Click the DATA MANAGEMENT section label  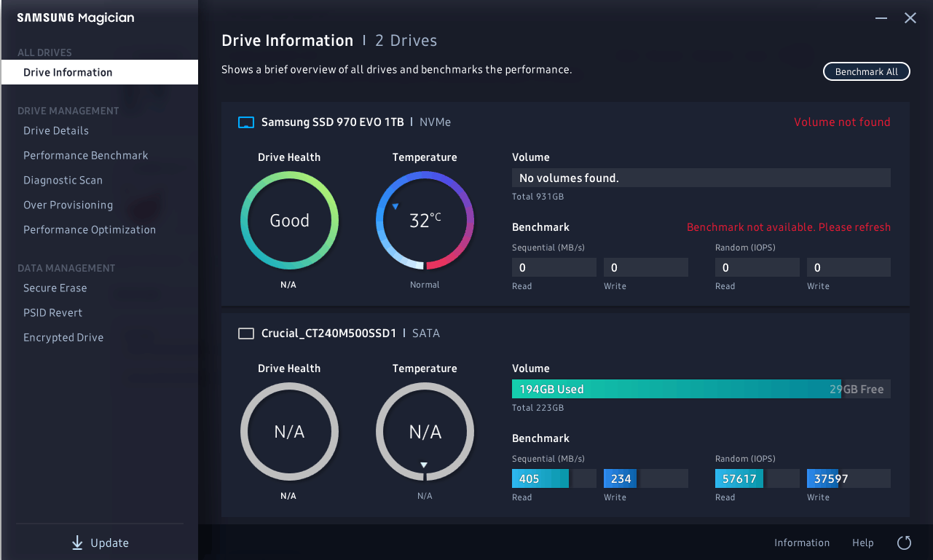pyautogui.click(x=66, y=268)
